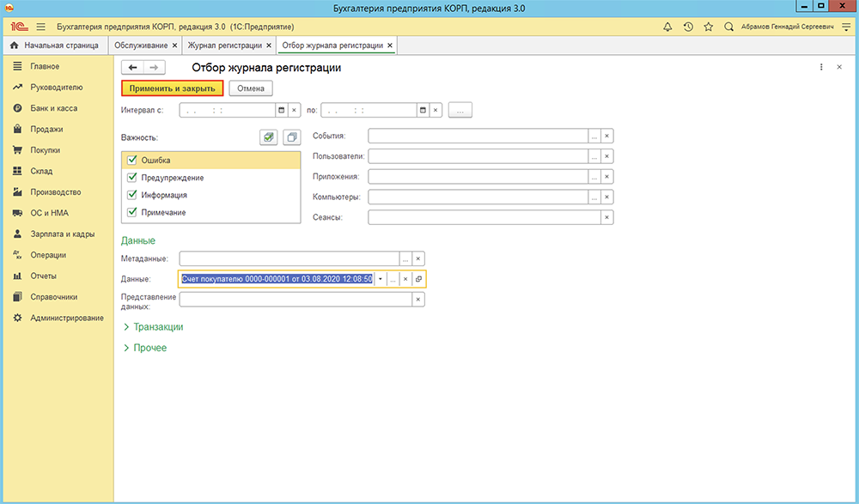Clear the Приложения field
This screenshot has width=859, height=504.
click(607, 176)
